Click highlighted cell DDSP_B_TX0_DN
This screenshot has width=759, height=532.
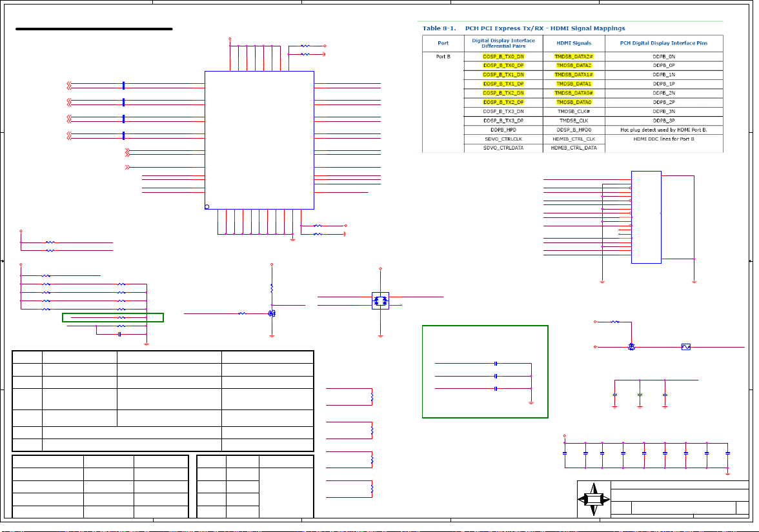tap(503, 57)
